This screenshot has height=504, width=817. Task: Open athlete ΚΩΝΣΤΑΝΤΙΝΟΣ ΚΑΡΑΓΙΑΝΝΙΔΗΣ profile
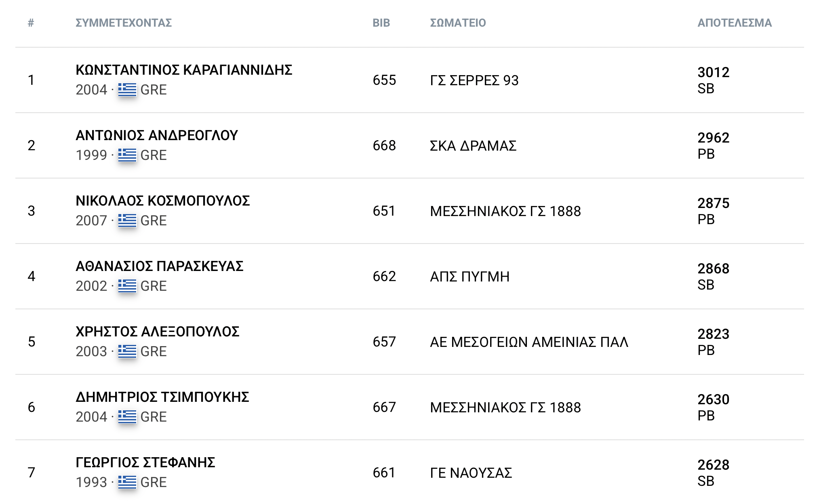184,70
